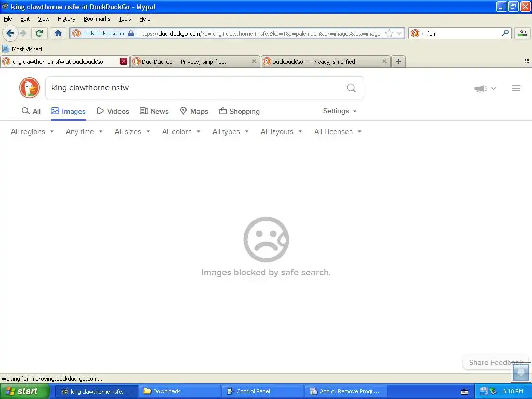
Task: Minimize the Mypal browser window
Action: click(501, 6)
